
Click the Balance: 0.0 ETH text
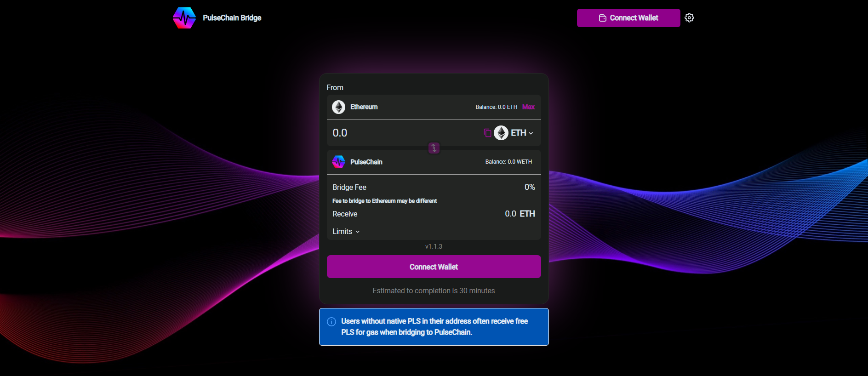coord(497,107)
